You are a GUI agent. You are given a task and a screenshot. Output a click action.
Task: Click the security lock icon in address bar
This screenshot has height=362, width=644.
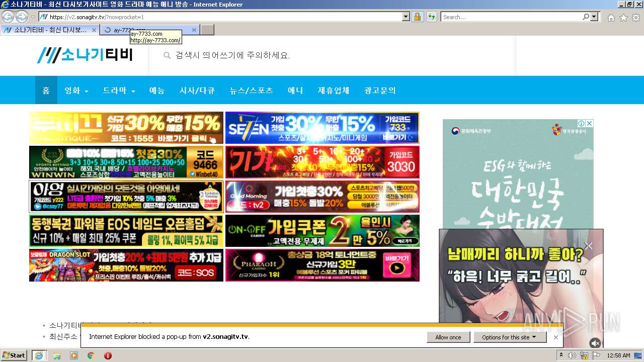(x=417, y=17)
